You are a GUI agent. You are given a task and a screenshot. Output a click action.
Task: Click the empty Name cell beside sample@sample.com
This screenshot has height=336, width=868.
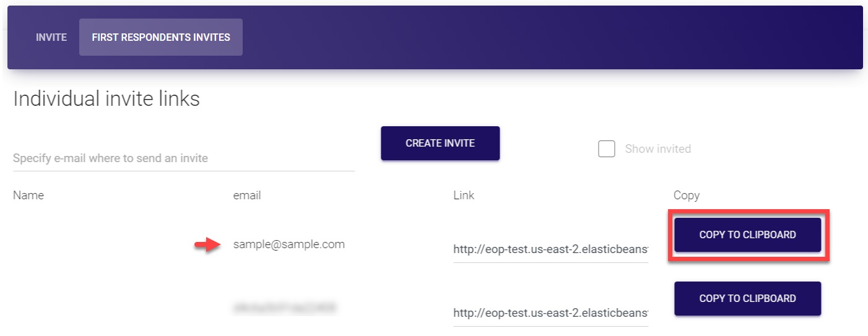pos(93,244)
